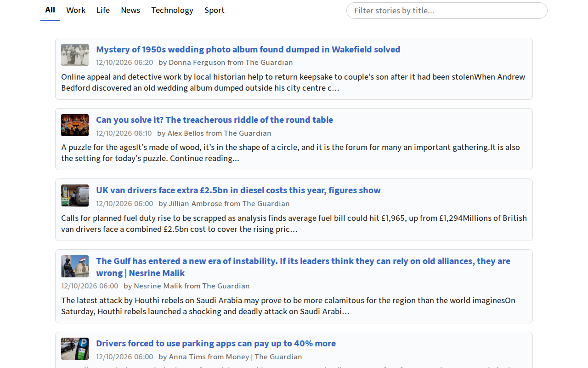588x368 pixels.
Task: Open the Sport category tab
Action: tap(215, 10)
